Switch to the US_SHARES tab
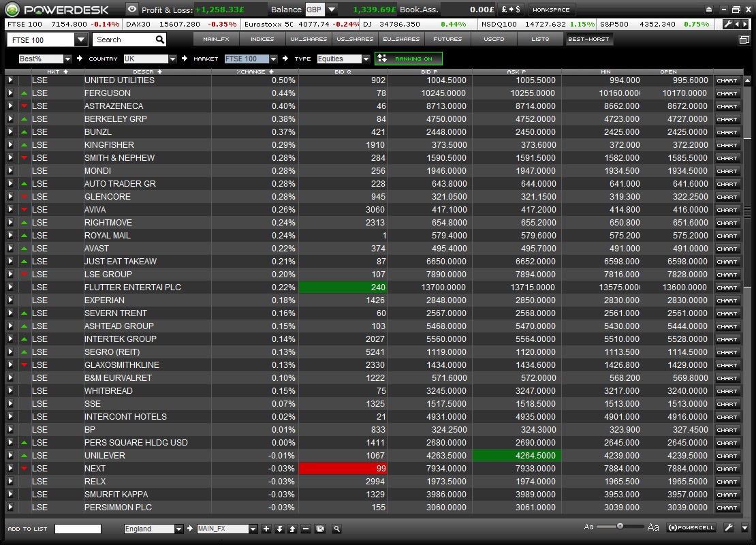 click(x=355, y=39)
